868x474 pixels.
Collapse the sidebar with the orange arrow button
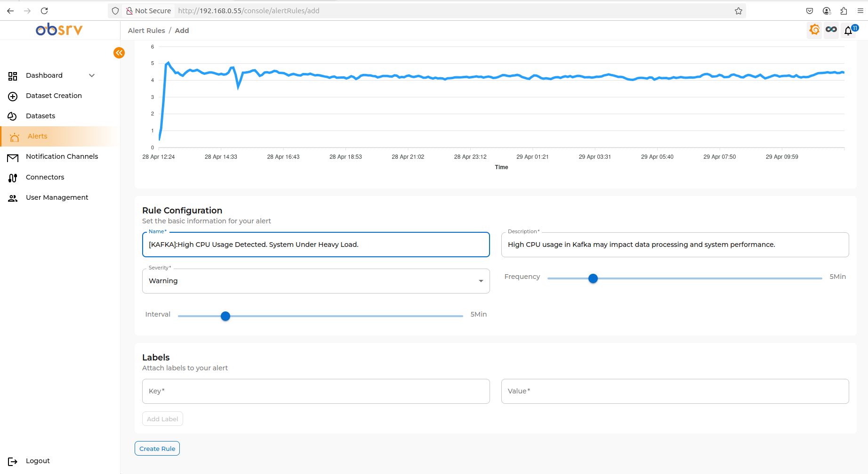click(x=119, y=53)
